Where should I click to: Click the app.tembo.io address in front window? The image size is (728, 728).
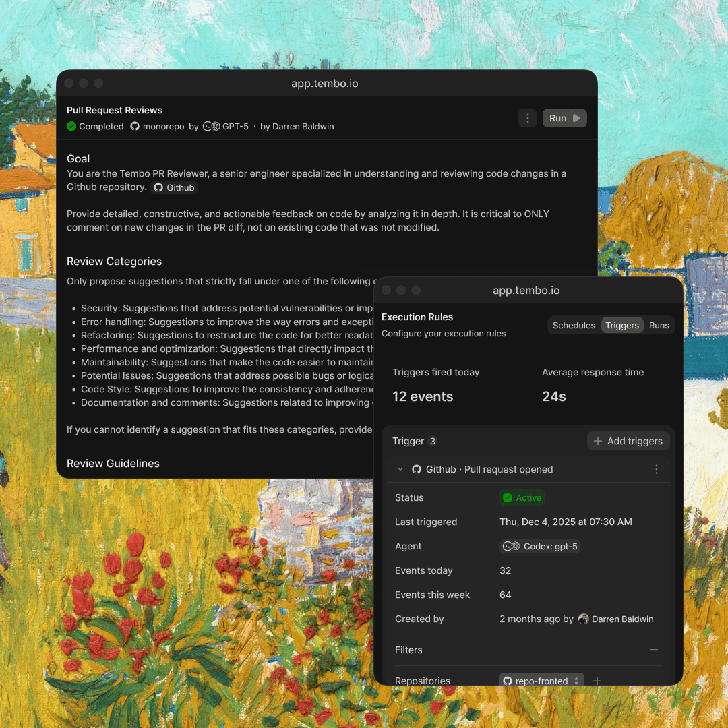pos(526,290)
